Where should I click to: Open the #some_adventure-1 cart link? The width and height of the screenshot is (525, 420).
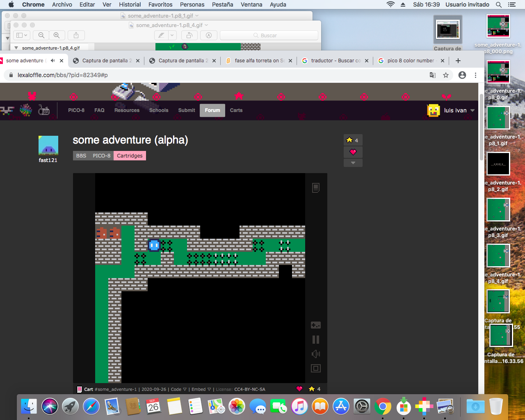coord(116,389)
